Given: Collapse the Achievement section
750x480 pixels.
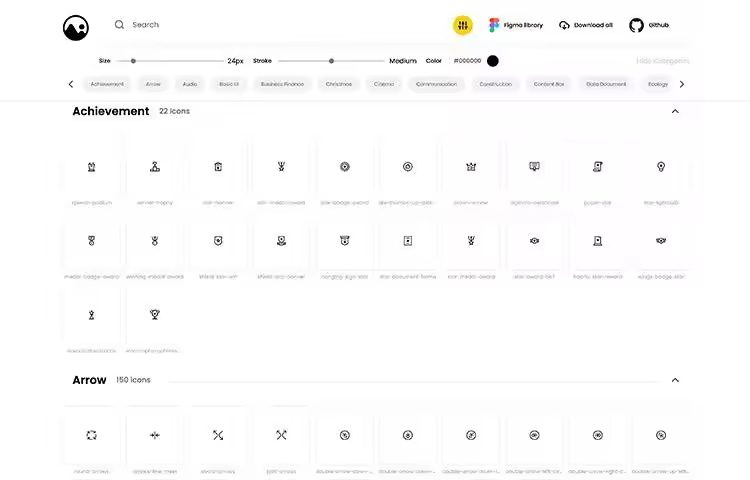Looking at the screenshot, I should pos(675,111).
